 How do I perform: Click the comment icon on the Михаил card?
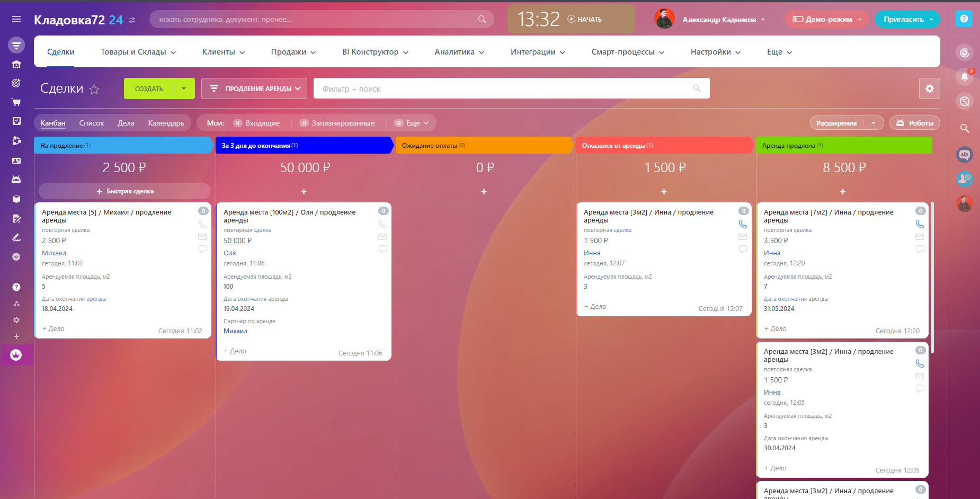tap(202, 249)
